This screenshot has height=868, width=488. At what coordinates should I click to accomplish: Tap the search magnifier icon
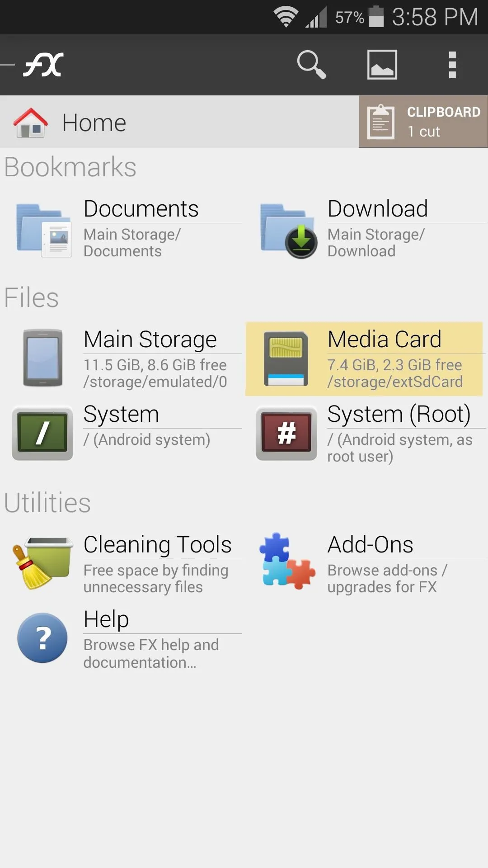(x=311, y=65)
